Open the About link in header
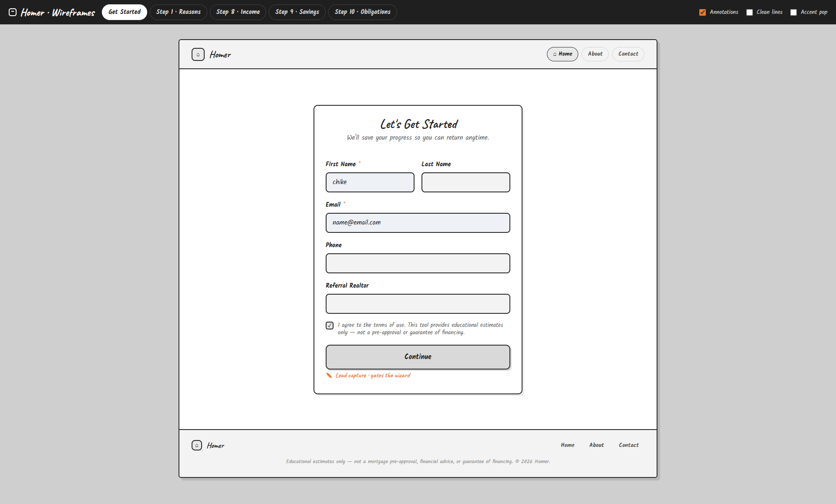The width and height of the screenshot is (836, 504). click(595, 54)
